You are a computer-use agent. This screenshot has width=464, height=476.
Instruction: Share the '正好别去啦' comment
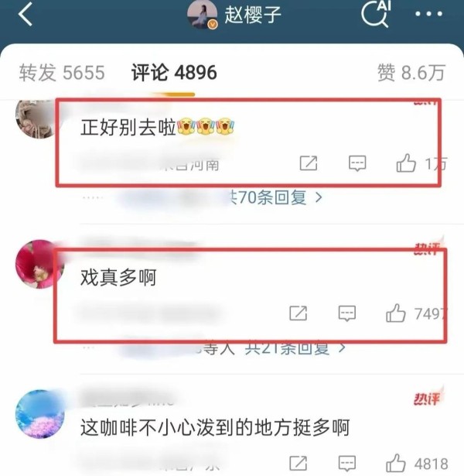click(309, 163)
